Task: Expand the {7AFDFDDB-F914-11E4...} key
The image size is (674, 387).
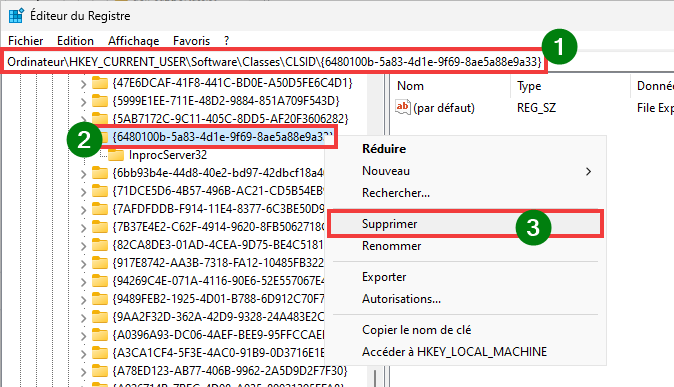Action: pyautogui.click(x=83, y=209)
